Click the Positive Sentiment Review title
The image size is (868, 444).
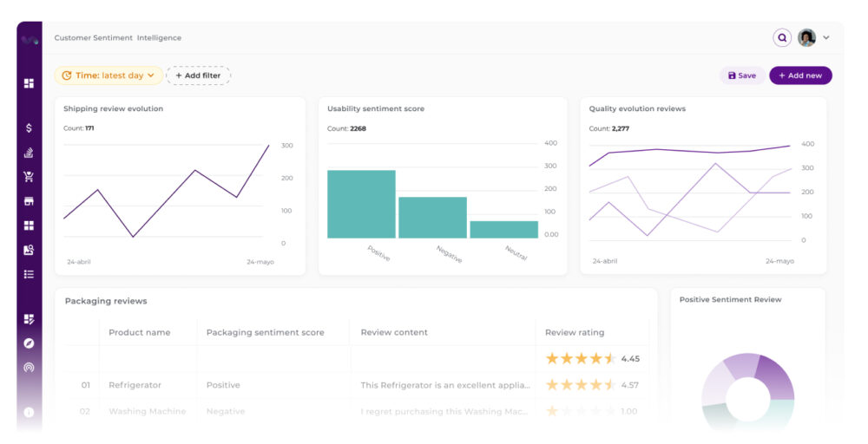730,300
